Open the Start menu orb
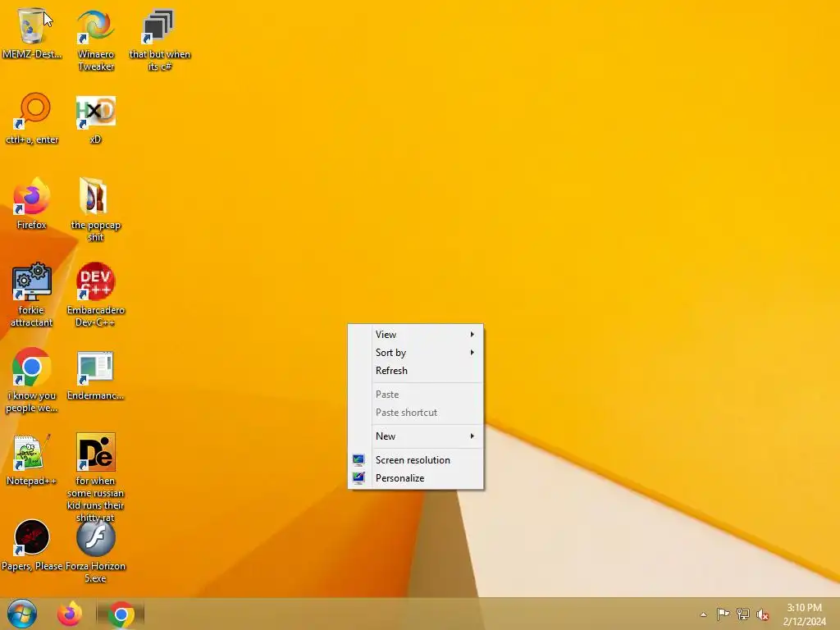The image size is (840, 630). [22, 614]
